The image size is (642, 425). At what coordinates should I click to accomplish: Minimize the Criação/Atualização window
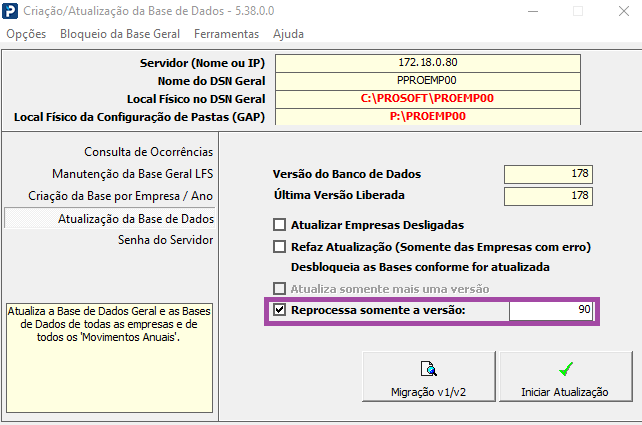(x=533, y=11)
